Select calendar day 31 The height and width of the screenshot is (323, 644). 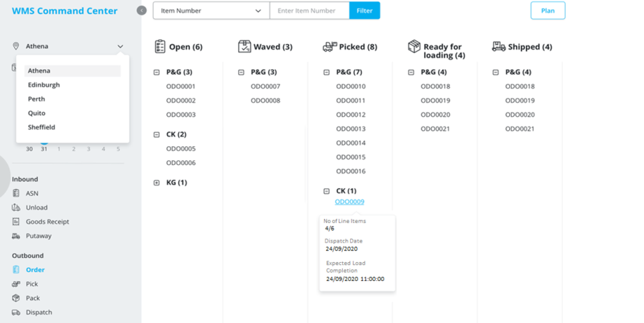click(x=44, y=149)
